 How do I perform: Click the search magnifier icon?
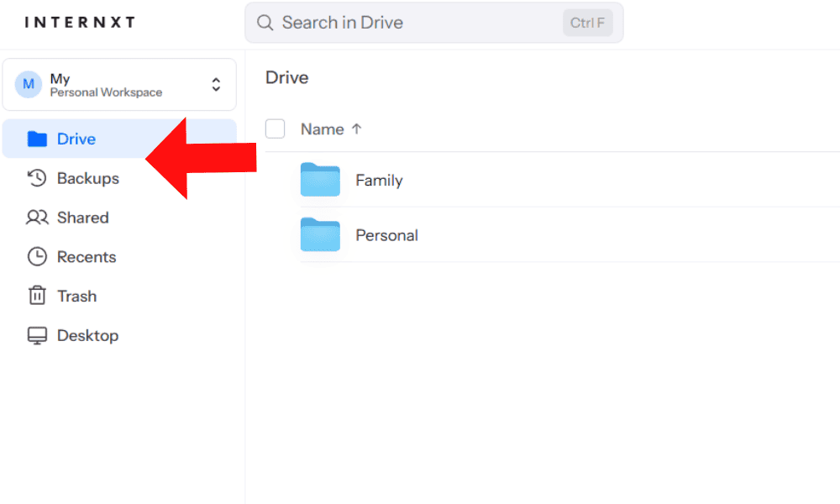pos(265,23)
